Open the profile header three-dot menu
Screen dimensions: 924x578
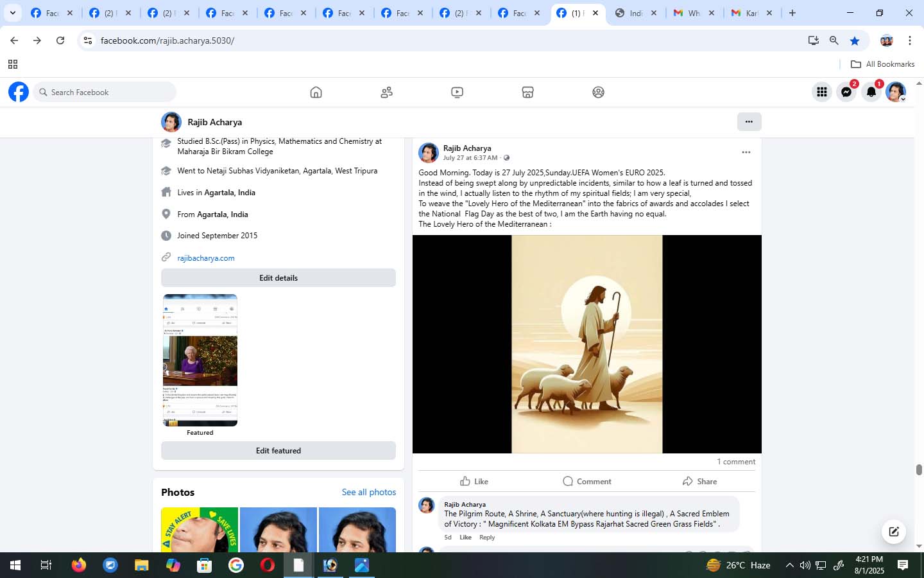tap(749, 122)
